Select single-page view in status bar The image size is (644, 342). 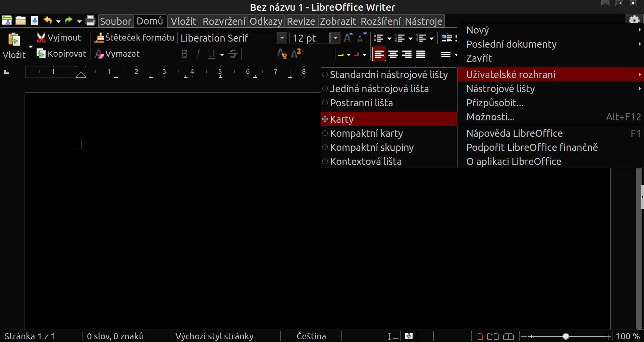click(x=480, y=336)
